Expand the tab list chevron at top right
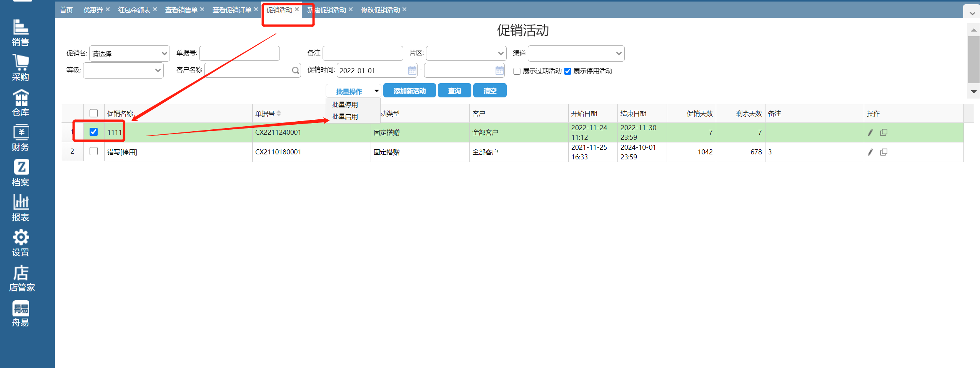 (x=972, y=13)
